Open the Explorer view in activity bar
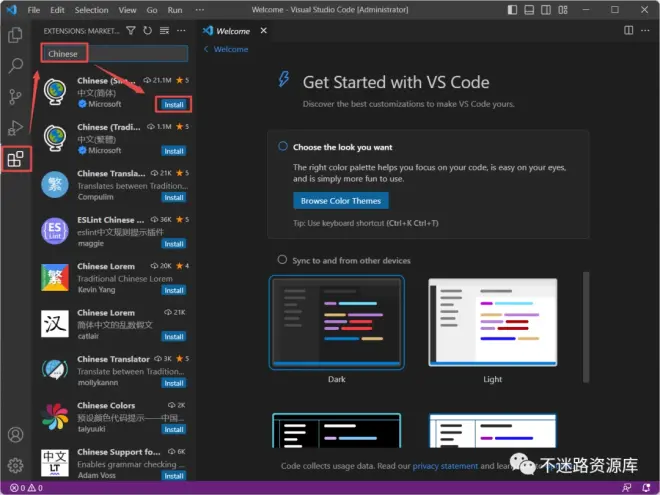The image size is (660, 495). coord(15,35)
